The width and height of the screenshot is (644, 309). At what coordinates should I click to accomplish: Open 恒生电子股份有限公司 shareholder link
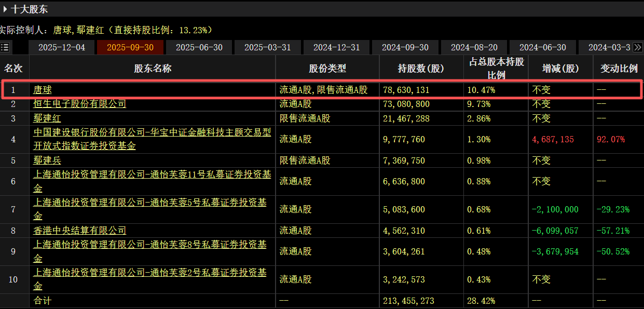click(x=80, y=104)
